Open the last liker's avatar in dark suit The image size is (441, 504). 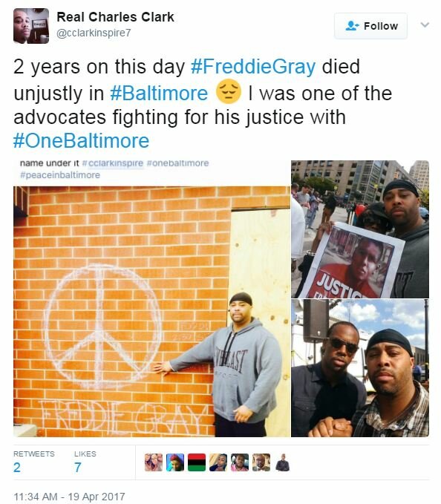[x=283, y=462]
